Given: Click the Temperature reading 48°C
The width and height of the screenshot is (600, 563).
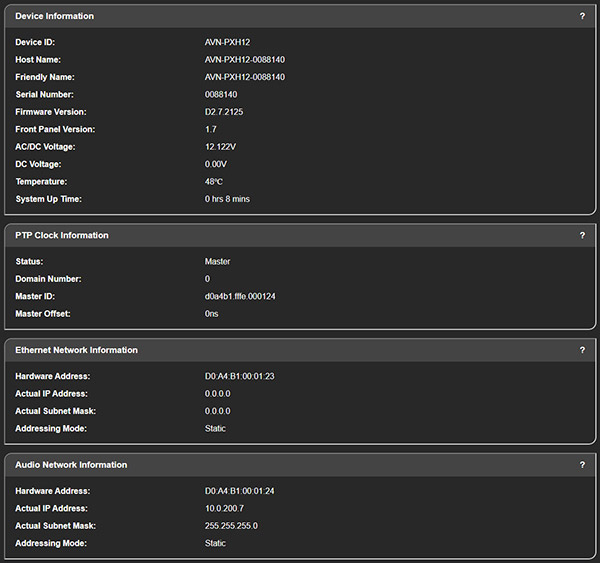Looking at the screenshot, I should [x=214, y=182].
